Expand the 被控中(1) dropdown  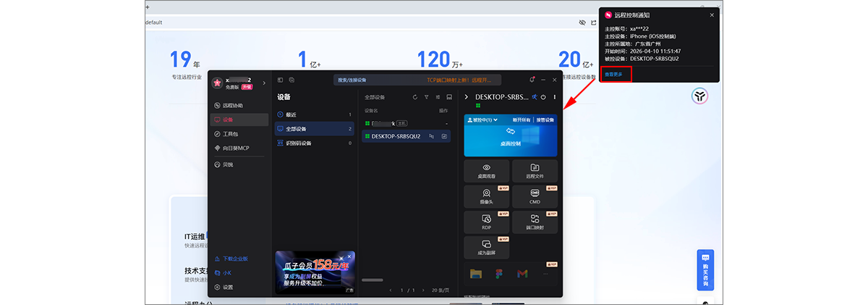tap(482, 120)
